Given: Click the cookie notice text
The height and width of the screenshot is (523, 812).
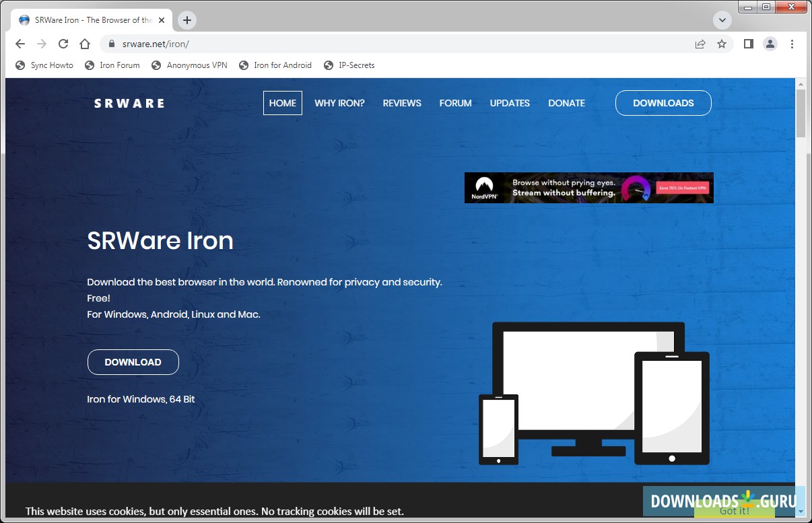Looking at the screenshot, I should (x=215, y=512).
